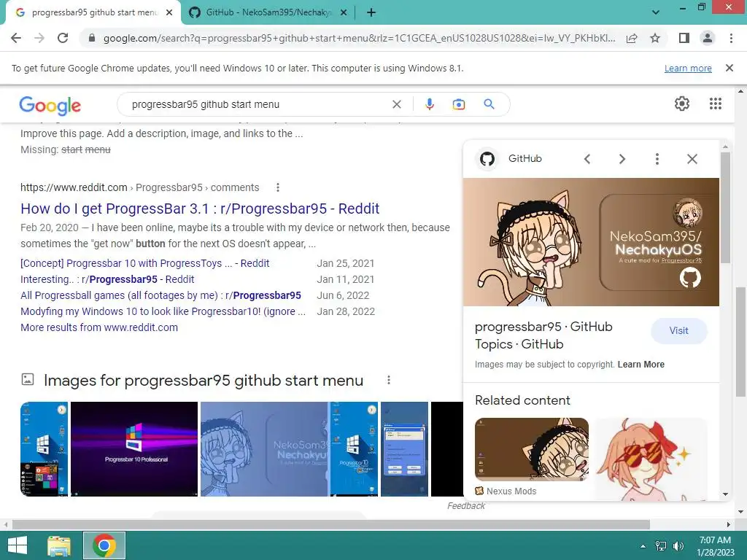Click Images for progressbar95 github start menu heading
This screenshot has height=560, width=747.
pyautogui.click(x=204, y=381)
